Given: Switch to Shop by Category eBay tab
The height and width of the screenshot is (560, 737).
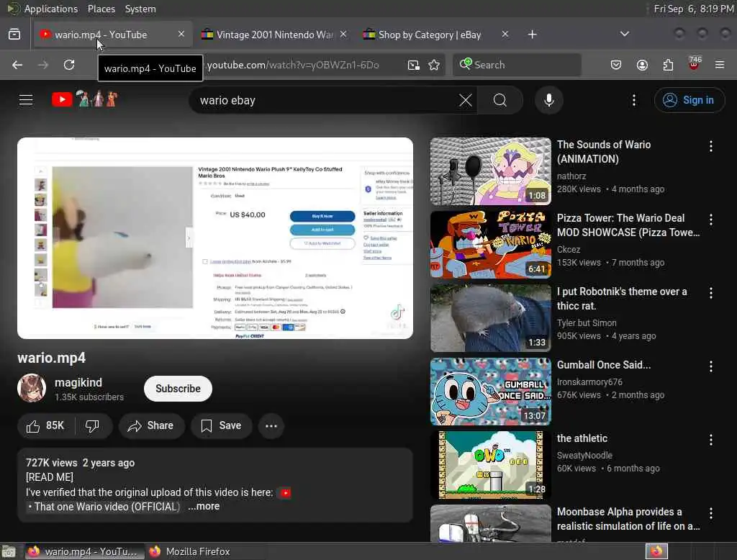Looking at the screenshot, I should click(430, 35).
